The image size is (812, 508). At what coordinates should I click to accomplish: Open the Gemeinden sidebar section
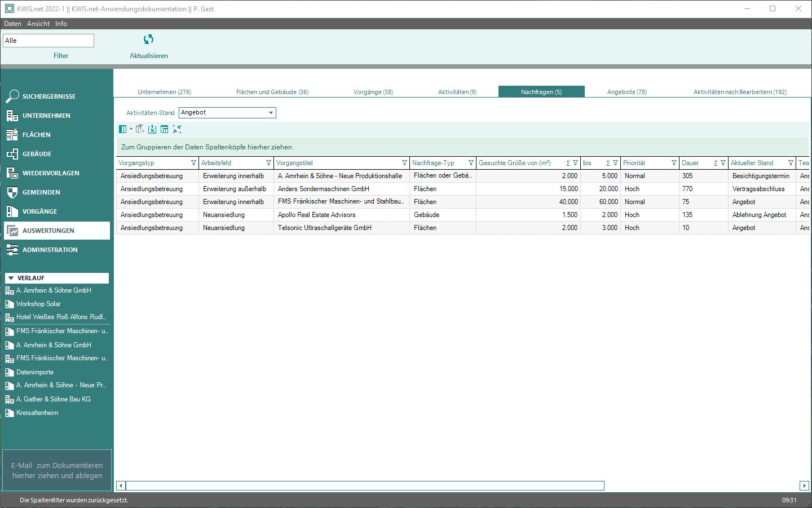(56, 192)
